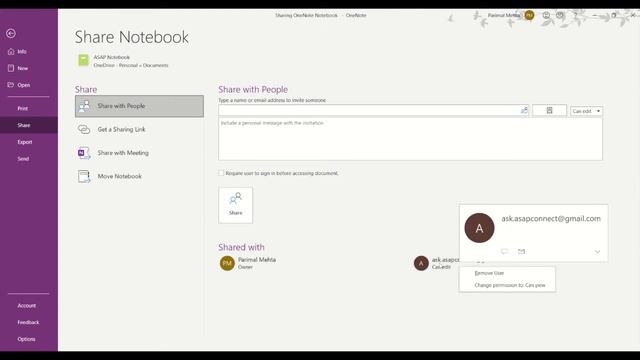Choose Get a Sharing Link option

pyautogui.click(x=139, y=129)
